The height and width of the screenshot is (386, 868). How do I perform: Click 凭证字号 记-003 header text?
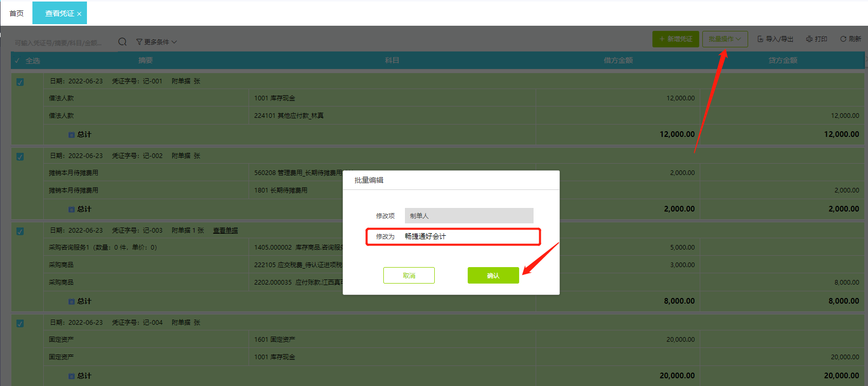tap(137, 231)
